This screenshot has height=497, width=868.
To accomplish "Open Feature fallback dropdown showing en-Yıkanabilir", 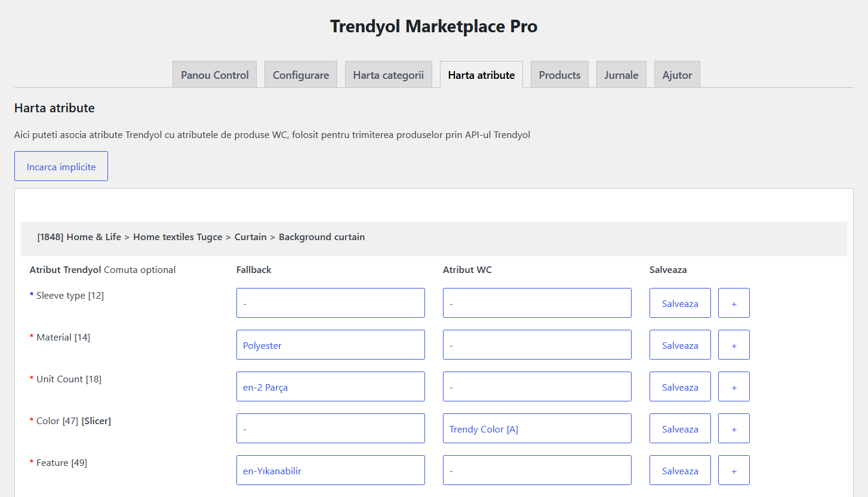I will (331, 470).
